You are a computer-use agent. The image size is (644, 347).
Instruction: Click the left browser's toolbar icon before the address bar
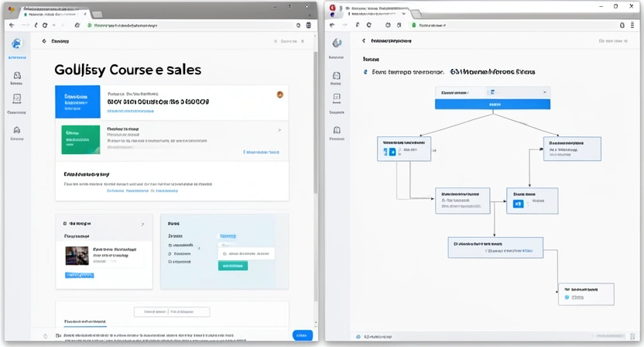[x=77, y=25]
